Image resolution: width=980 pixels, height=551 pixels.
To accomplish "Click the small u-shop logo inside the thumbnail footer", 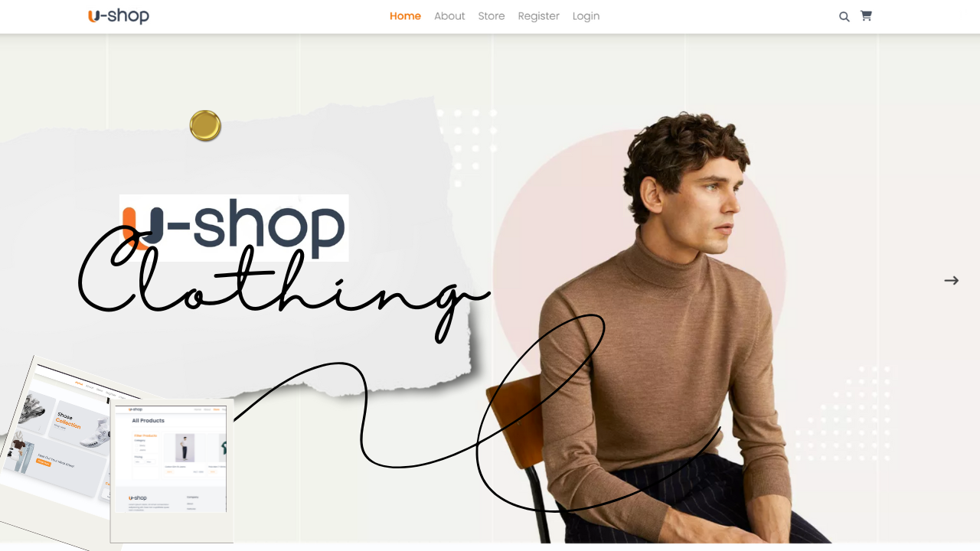I will pos(138,497).
